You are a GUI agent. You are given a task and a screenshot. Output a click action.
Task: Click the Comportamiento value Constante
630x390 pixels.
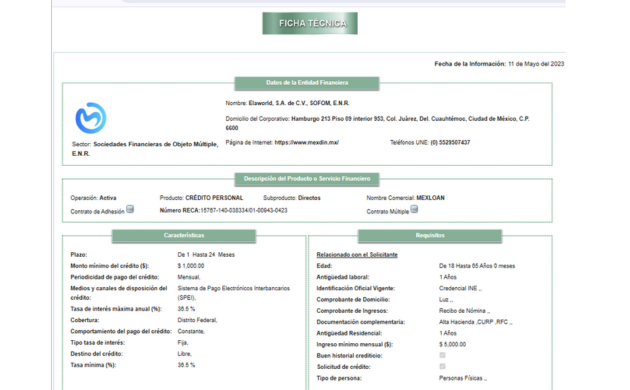(191, 331)
